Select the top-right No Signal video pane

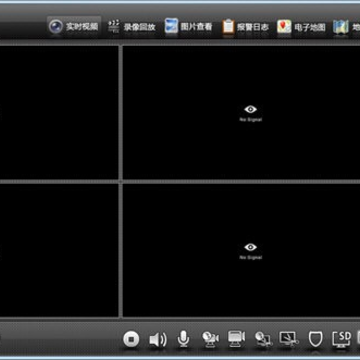click(x=242, y=112)
